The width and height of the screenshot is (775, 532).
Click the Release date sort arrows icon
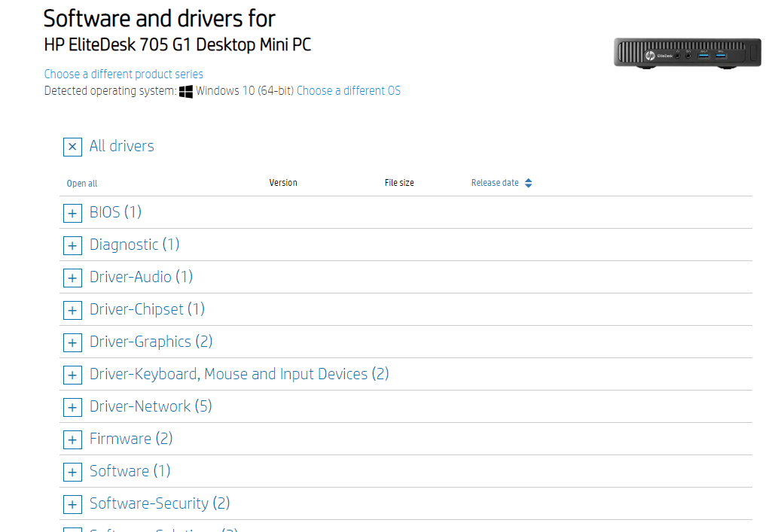coord(529,183)
